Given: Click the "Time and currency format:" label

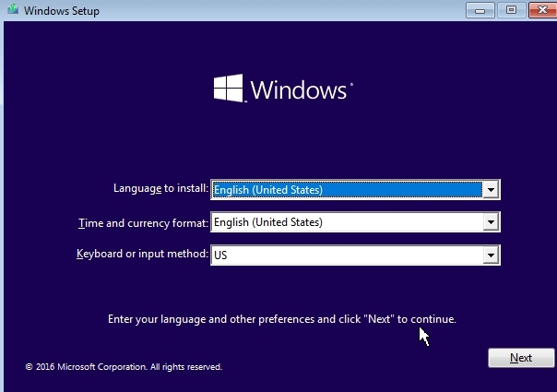Looking at the screenshot, I should point(143,223).
